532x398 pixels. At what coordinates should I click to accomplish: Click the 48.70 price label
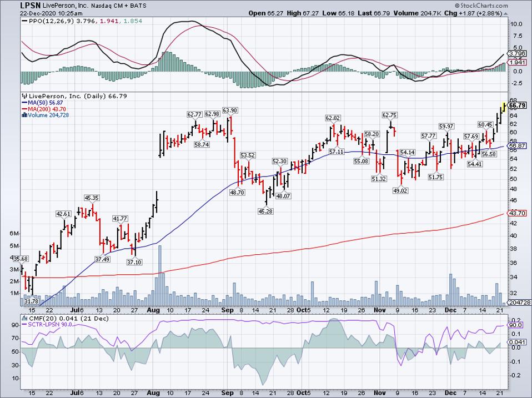pyautogui.click(x=237, y=193)
